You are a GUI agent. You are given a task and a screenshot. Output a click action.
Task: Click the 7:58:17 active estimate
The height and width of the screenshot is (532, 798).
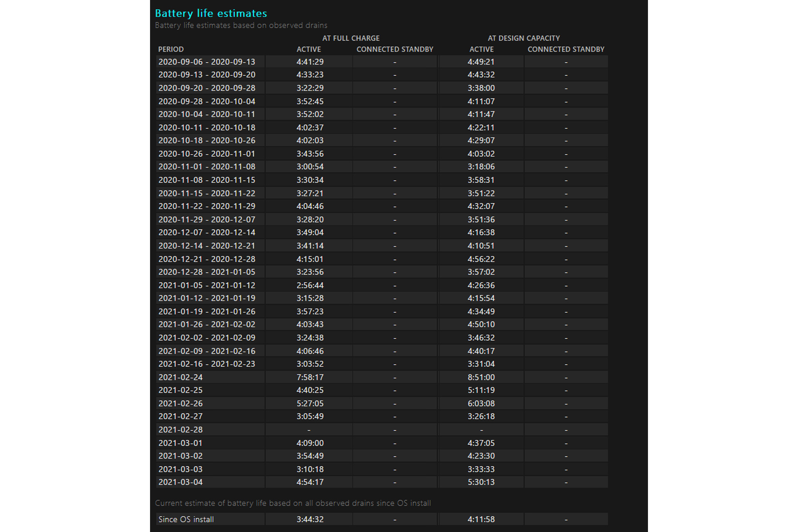[310, 377]
